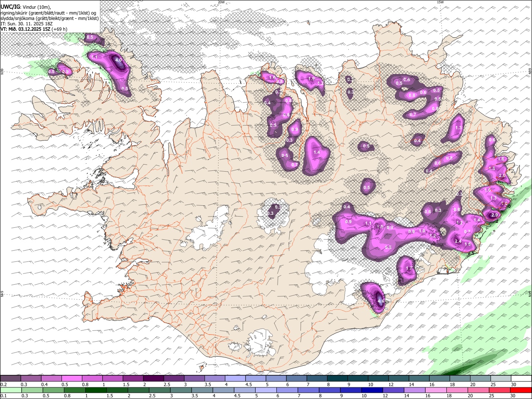
Task: Click the '1.9' value on the north coast
Action: [311, 79]
